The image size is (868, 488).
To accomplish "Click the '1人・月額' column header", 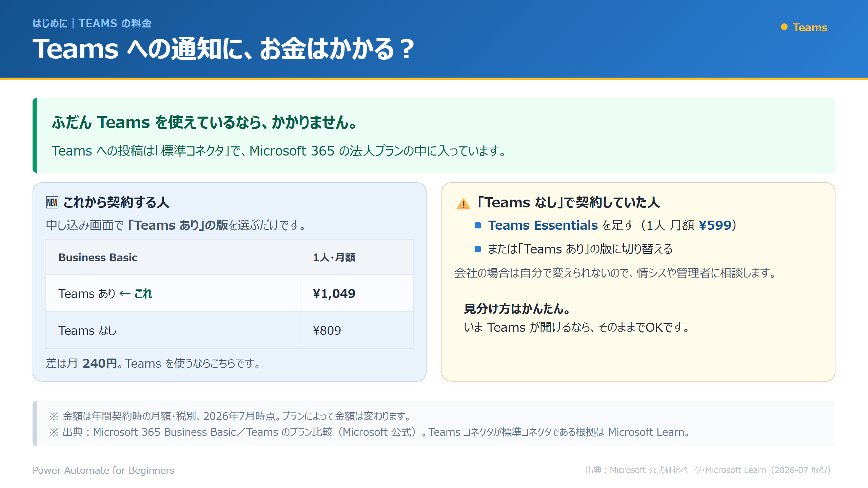I will pos(334,258).
